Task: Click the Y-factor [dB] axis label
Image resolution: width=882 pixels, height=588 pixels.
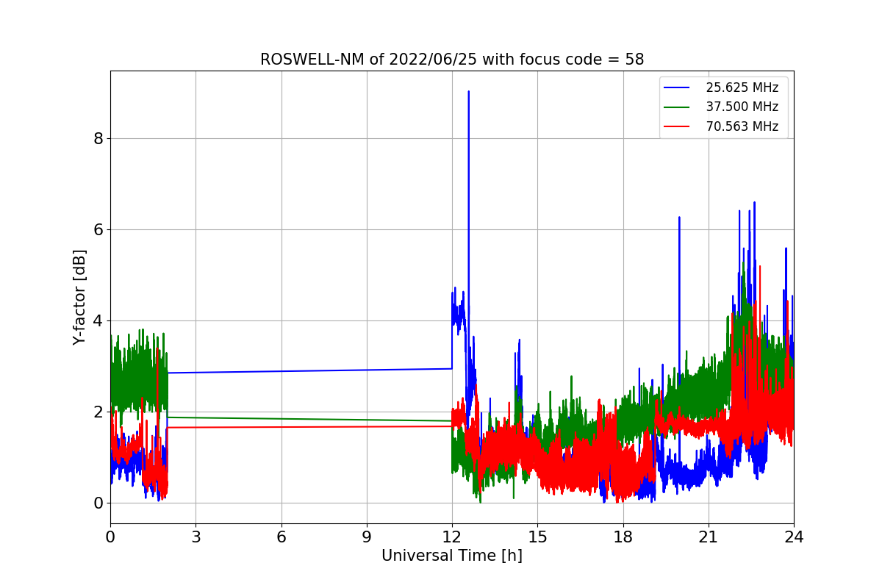Action: click(x=80, y=297)
